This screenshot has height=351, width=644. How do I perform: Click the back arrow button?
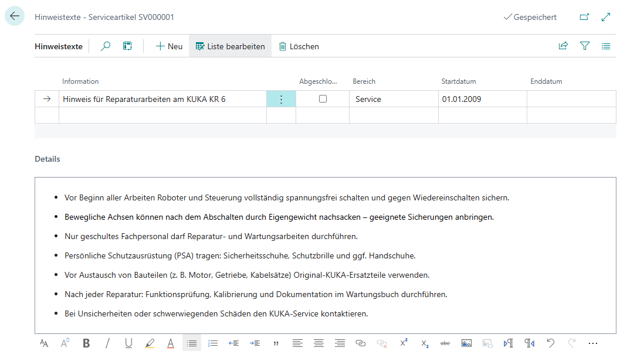(15, 16)
